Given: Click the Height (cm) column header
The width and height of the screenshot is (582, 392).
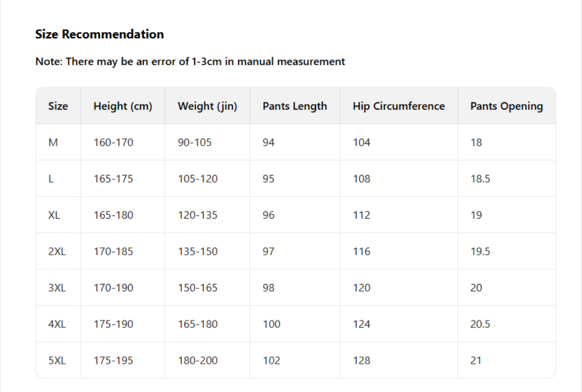Looking at the screenshot, I should 123,106.
